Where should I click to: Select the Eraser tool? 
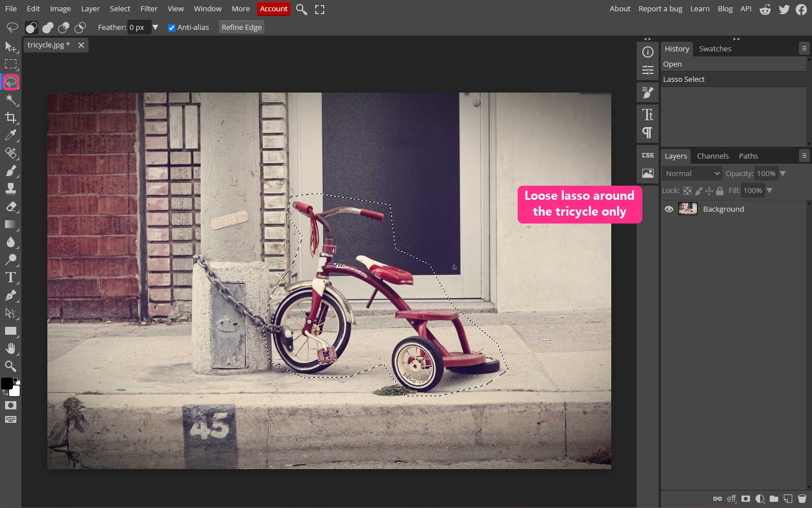(x=11, y=207)
